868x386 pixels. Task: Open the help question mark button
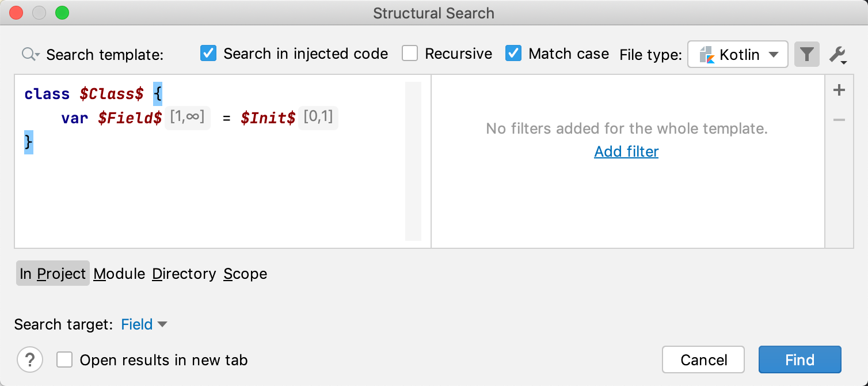(30, 360)
